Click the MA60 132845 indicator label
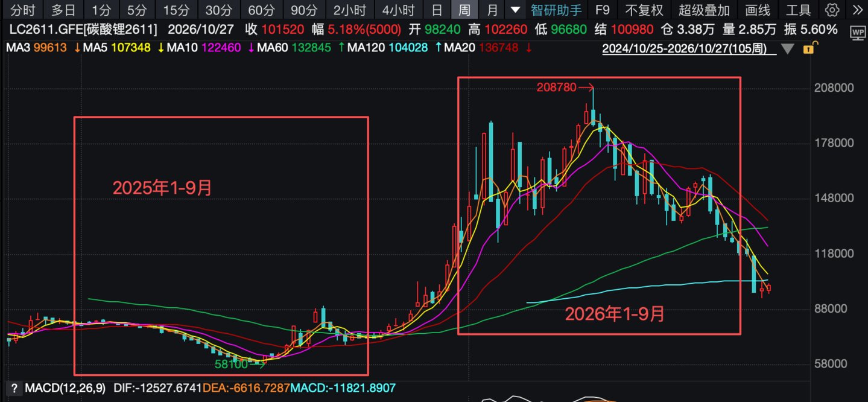The width and height of the screenshot is (868, 402). coord(294,48)
